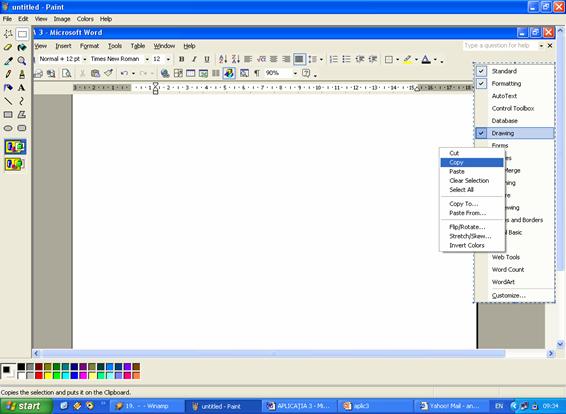Select the Pencil tool in Paint

tap(8, 74)
